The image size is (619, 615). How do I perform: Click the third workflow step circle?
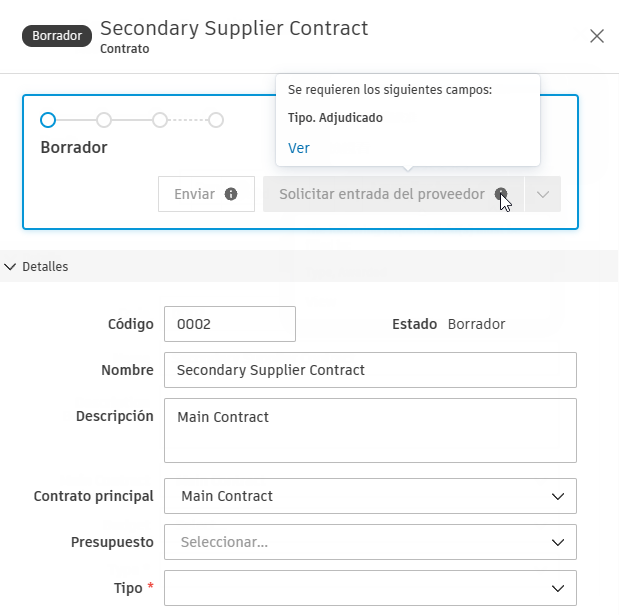click(x=160, y=120)
